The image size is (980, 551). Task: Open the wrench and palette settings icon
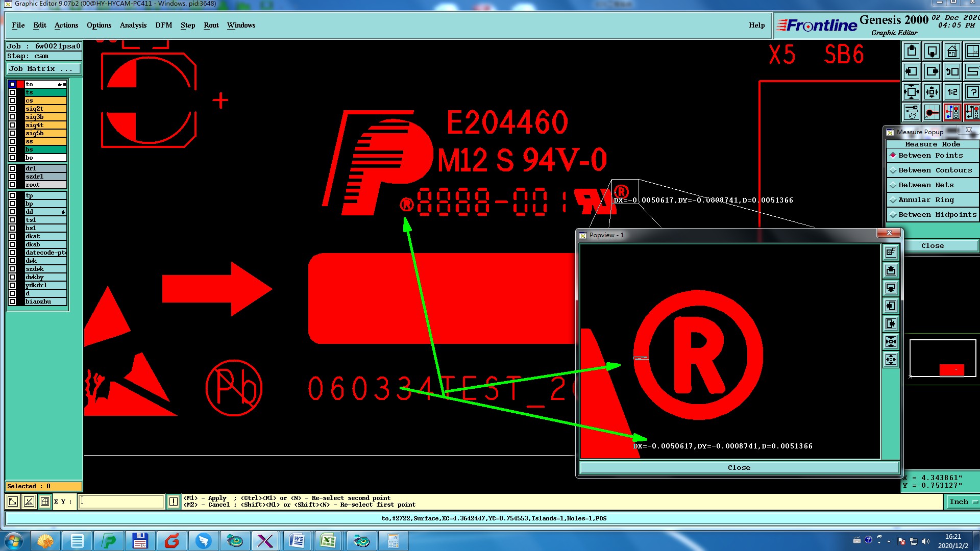click(912, 112)
